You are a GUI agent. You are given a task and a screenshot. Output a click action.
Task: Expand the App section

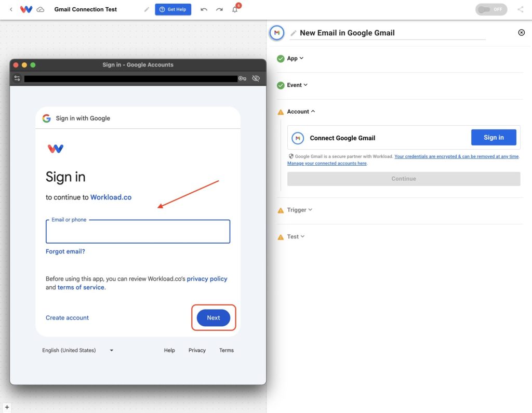tap(295, 58)
